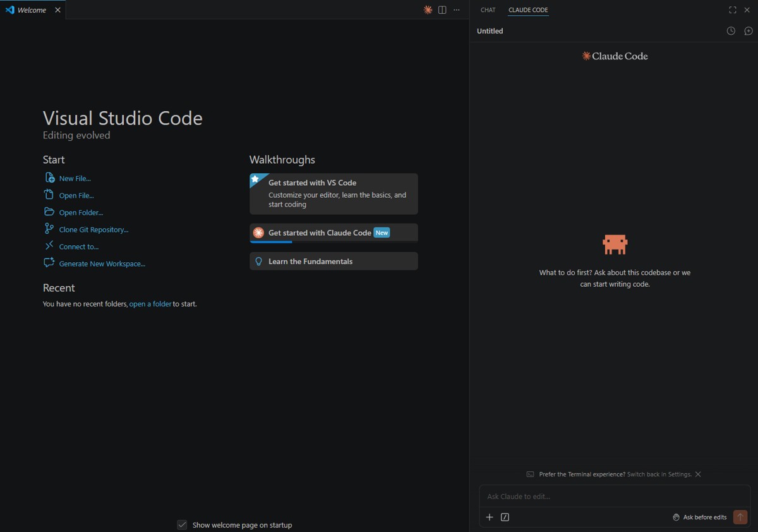
Task: Click the star badge on VS Code walkthrough
Action: (x=255, y=179)
